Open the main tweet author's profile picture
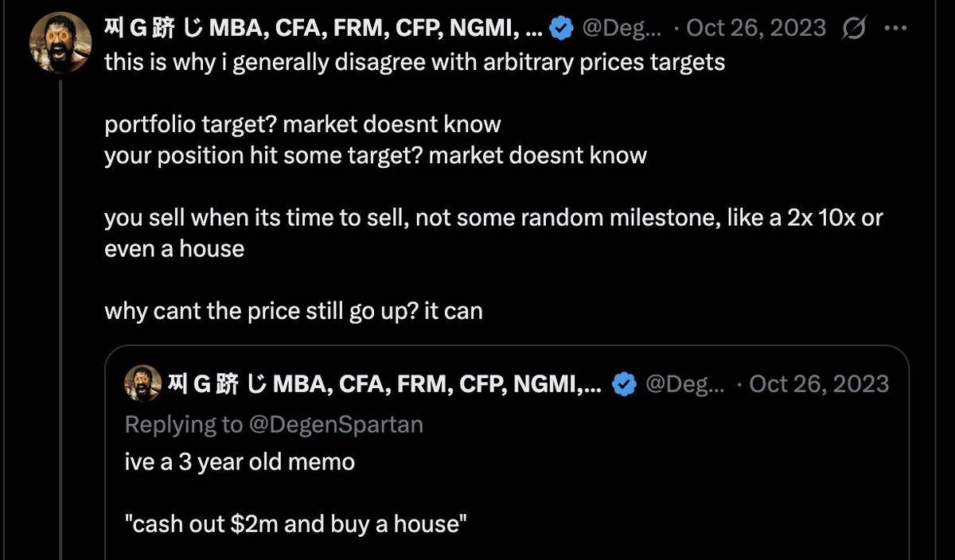The image size is (955, 560). [60, 41]
